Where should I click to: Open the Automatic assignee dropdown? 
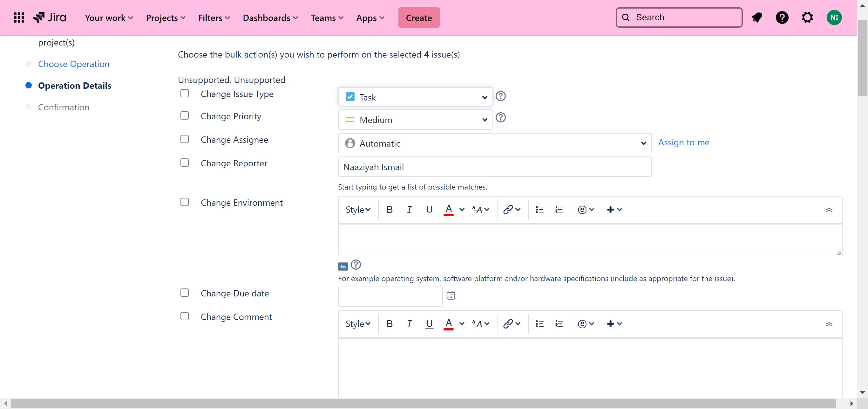(494, 143)
